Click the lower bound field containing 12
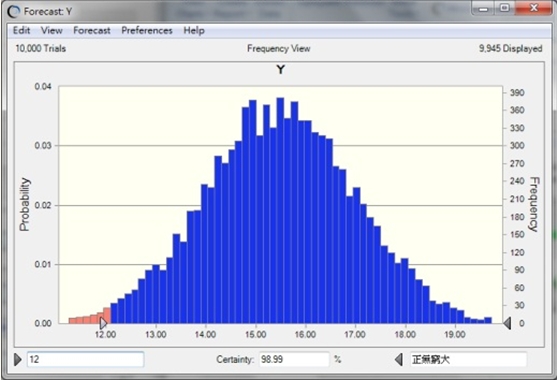The height and width of the screenshot is (380, 557). click(86, 359)
